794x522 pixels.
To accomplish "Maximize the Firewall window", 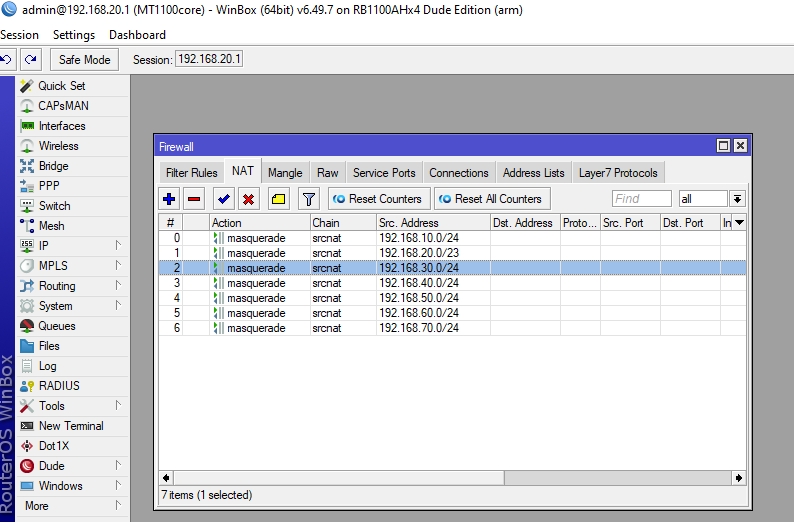I will (723, 146).
